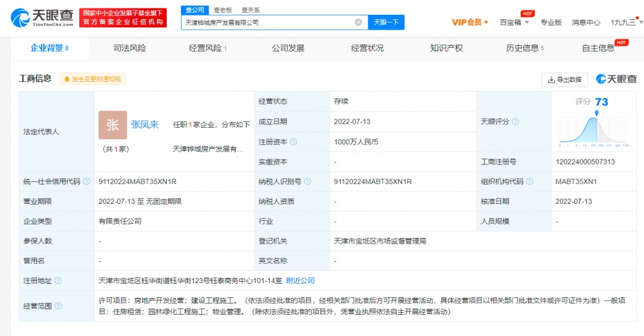Click help icon next to 经营范围

pyautogui.click(x=59, y=306)
